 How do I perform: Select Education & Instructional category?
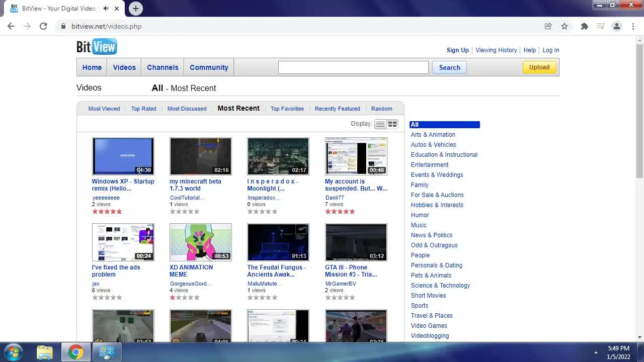coord(444,155)
